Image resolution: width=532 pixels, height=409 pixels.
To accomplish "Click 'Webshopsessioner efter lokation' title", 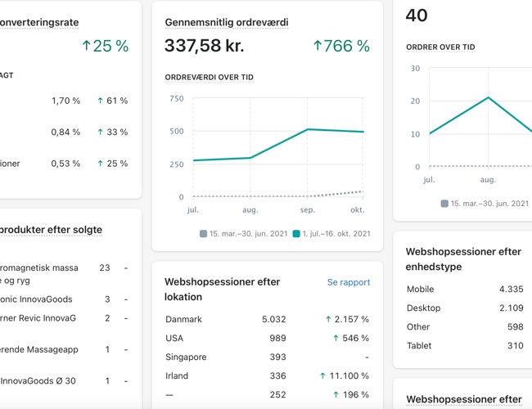I will 223,290.
